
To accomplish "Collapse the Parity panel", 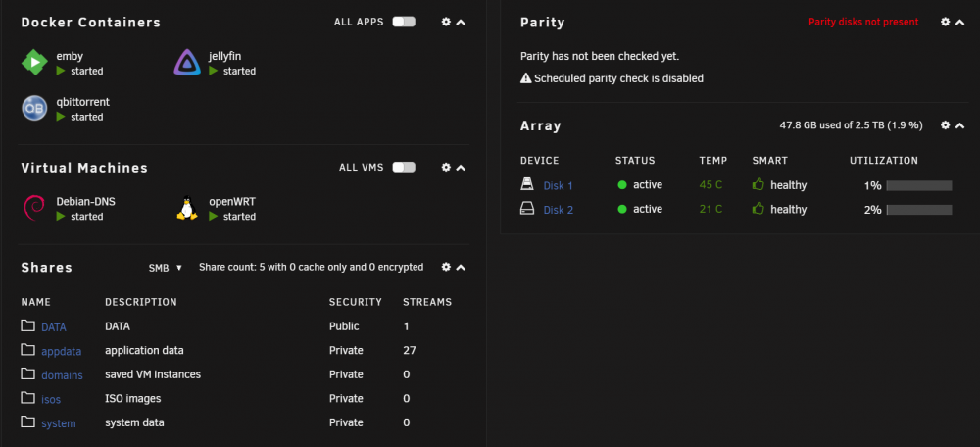I will click(960, 22).
